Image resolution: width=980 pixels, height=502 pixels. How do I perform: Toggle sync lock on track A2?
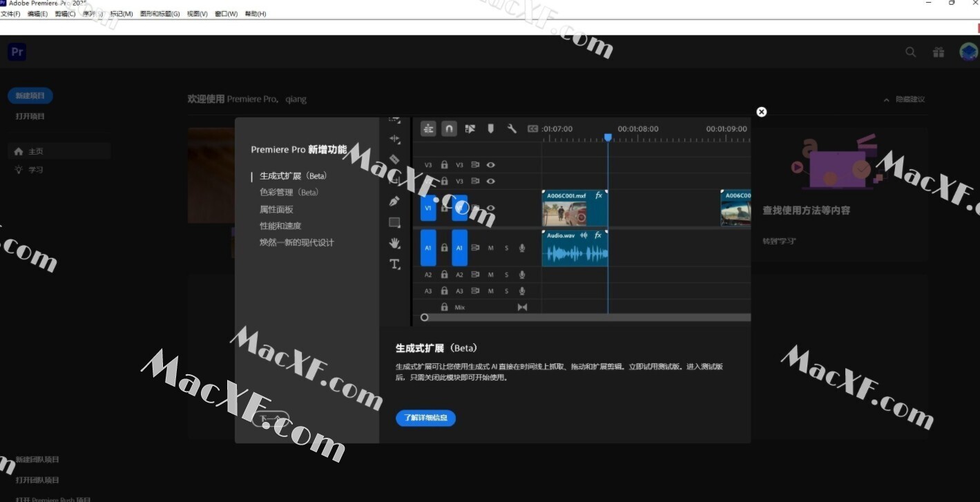pyautogui.click(x=475, y=275)
